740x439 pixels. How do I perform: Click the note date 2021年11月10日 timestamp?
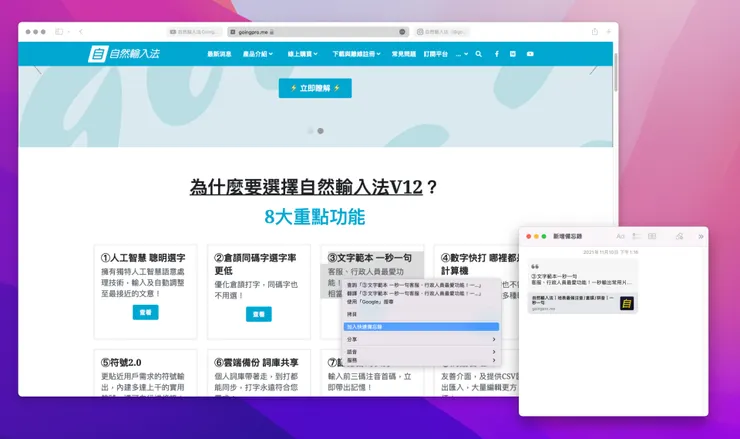(x=611, y=253)
